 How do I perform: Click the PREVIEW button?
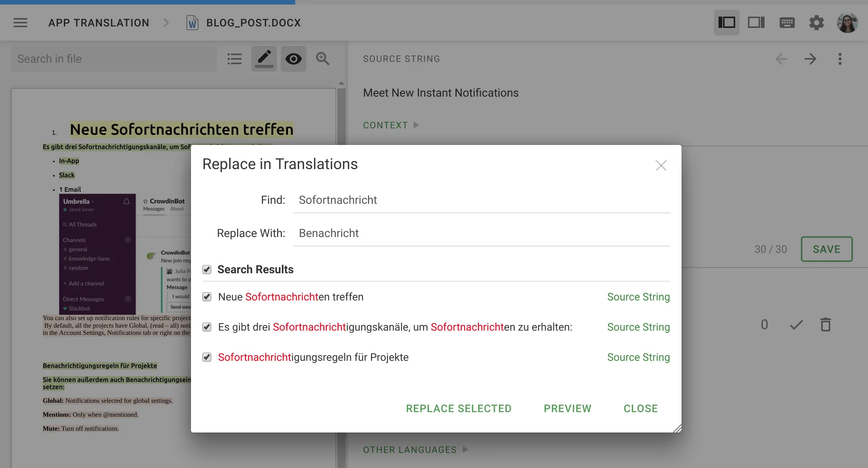567,408
